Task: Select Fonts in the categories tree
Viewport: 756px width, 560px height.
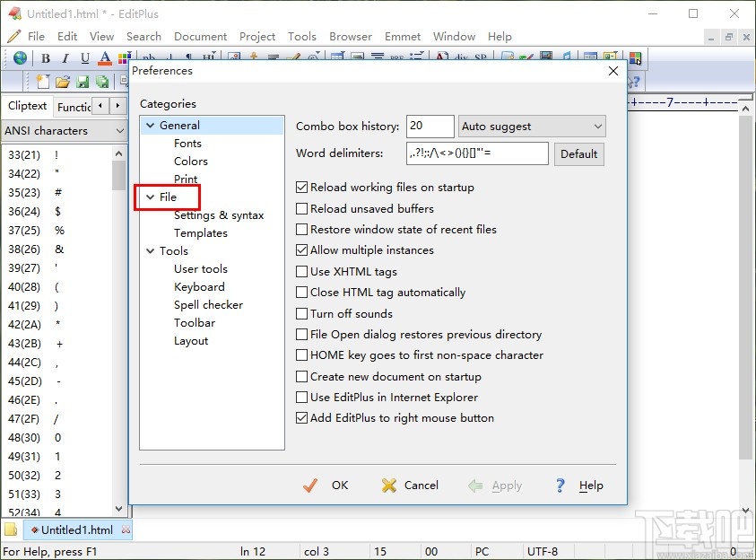Action: [187, 144]
